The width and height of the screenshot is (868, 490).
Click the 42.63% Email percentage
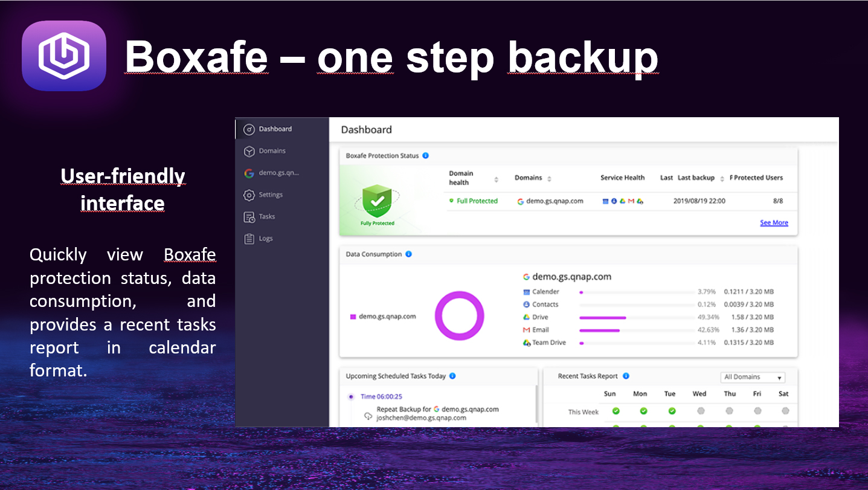[709, 330]
